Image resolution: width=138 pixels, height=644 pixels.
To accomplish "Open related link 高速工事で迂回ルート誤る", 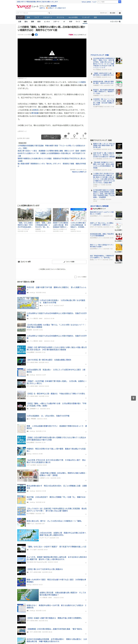I will pos(52,151).
